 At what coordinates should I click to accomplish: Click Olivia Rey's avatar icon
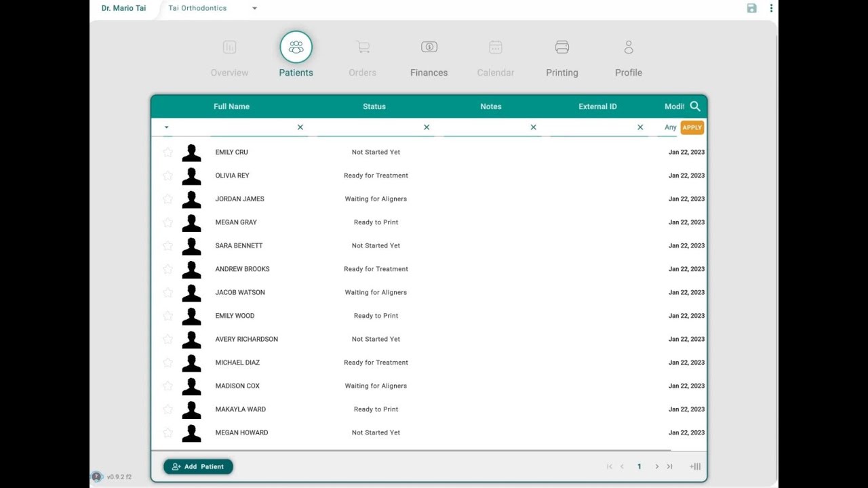pos(191,176)
